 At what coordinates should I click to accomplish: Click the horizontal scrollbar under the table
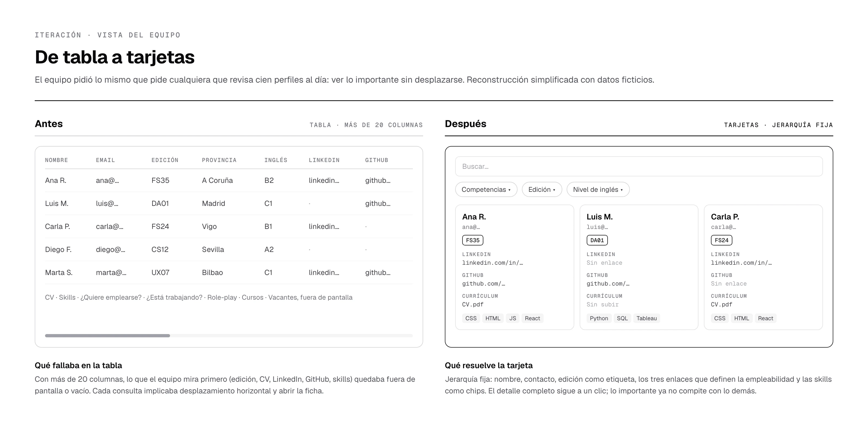(229, 335)
